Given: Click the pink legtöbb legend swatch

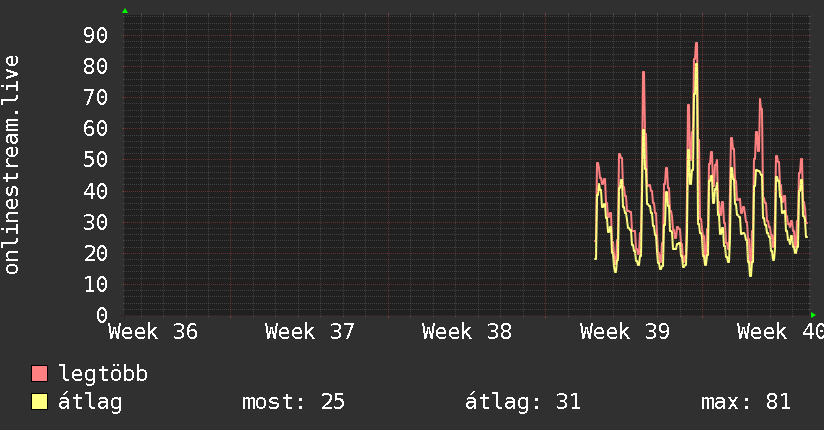Looking at the screenshot, I should coord(39,373).
